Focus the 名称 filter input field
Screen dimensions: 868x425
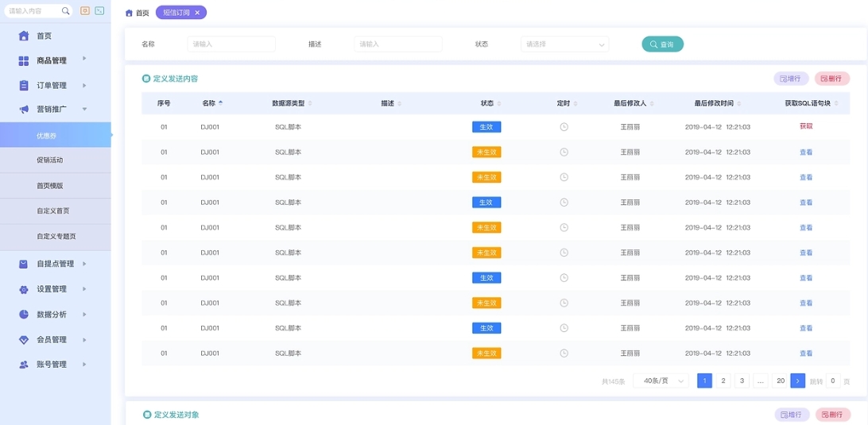(231, 44)
